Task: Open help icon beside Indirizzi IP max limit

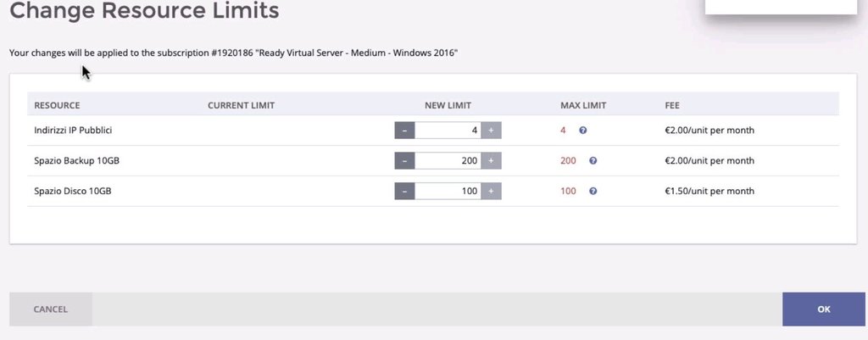Action: pos(582,131)
